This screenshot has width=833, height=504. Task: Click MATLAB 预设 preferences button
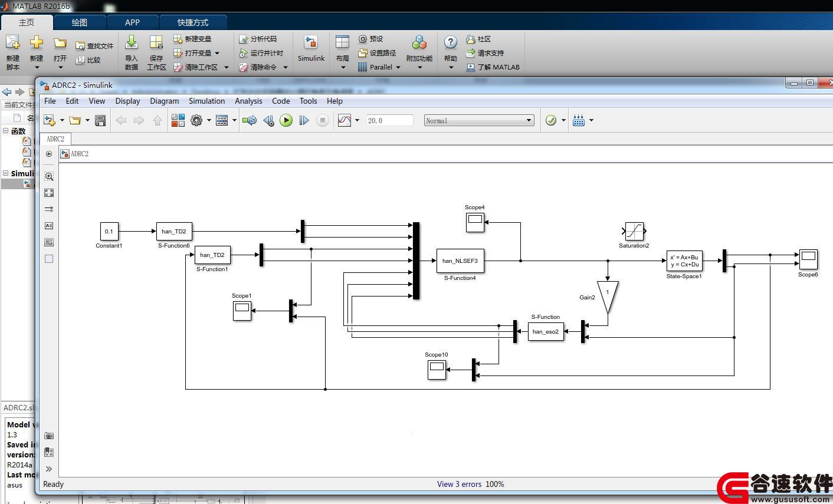(371, 39)
